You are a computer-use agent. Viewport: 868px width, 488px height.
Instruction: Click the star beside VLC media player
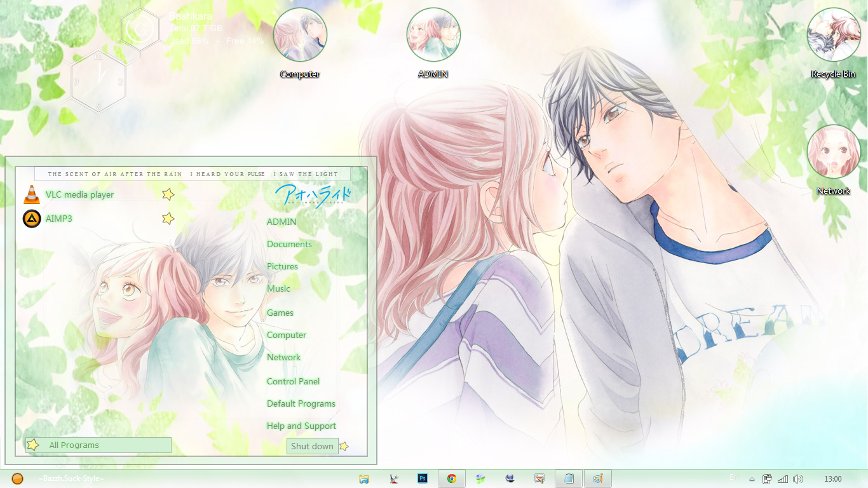coord(168,194)
